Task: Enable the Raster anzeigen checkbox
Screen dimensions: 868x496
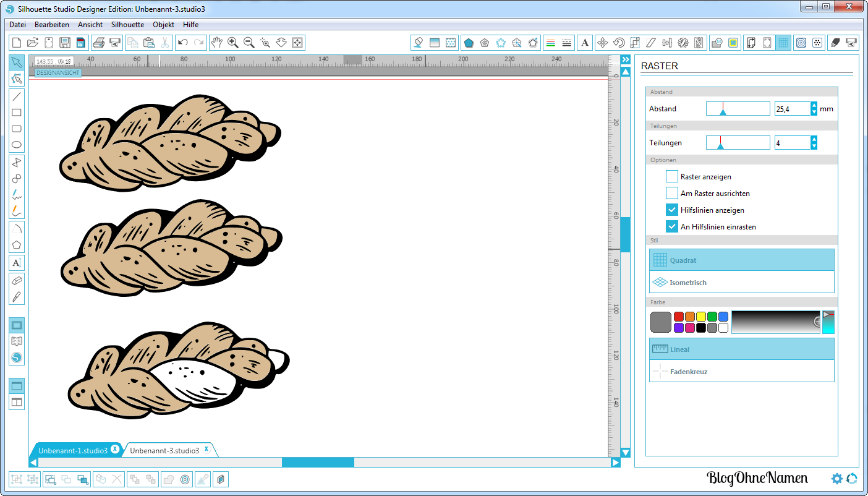Action: point(671,177)
